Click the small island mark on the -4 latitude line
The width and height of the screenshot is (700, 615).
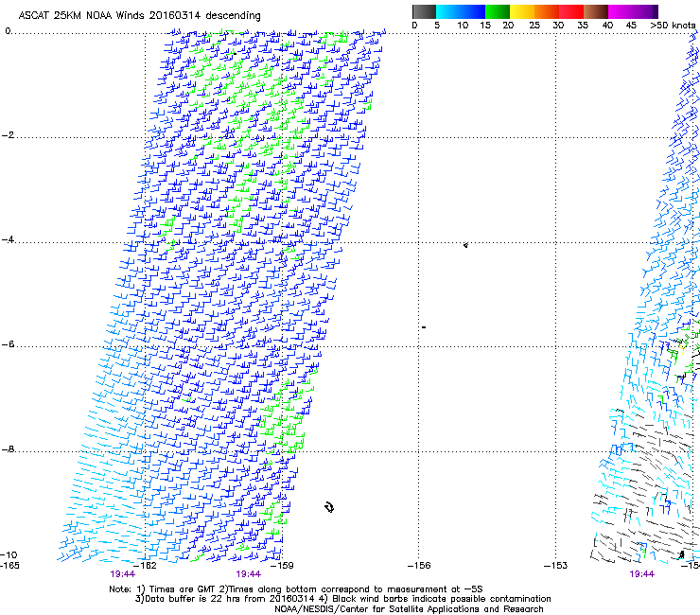(465, 245)
